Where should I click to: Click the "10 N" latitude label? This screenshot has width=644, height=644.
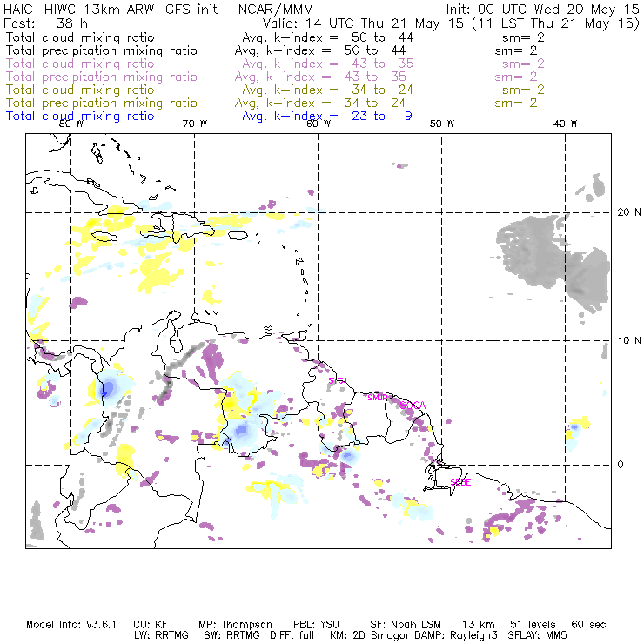click(x=629, y=340)
